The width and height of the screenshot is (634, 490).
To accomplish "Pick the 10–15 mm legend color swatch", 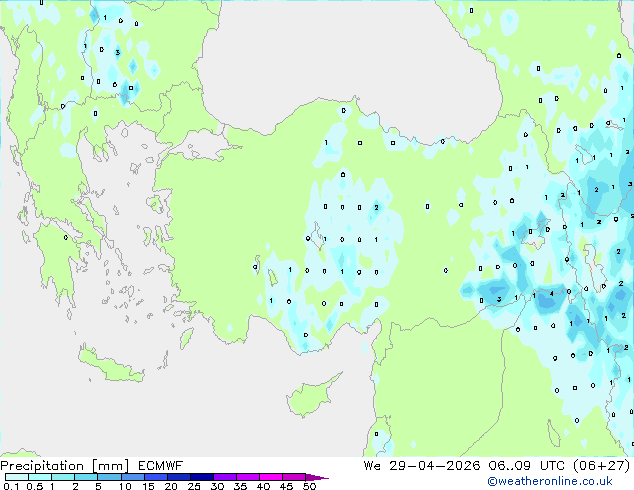I will [132, 477].
